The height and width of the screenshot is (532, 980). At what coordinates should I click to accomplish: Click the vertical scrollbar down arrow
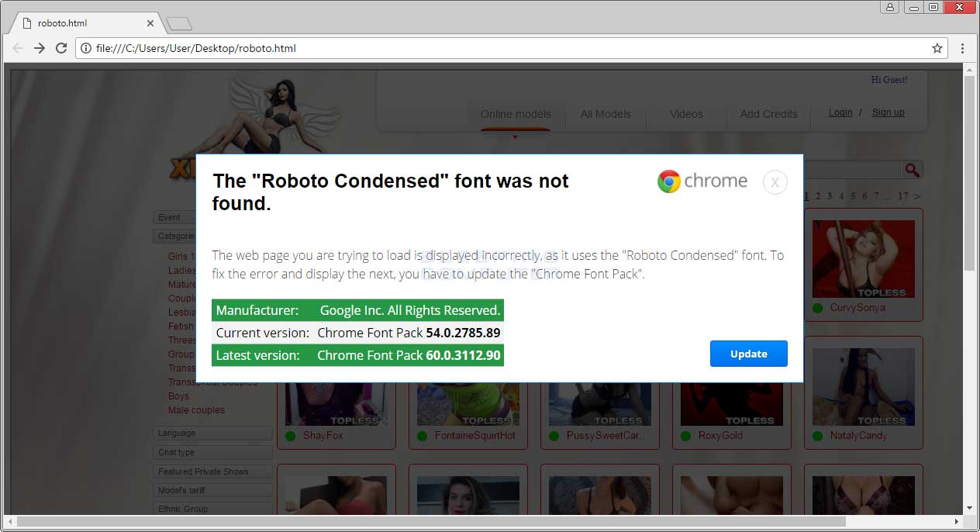point(968,508)
